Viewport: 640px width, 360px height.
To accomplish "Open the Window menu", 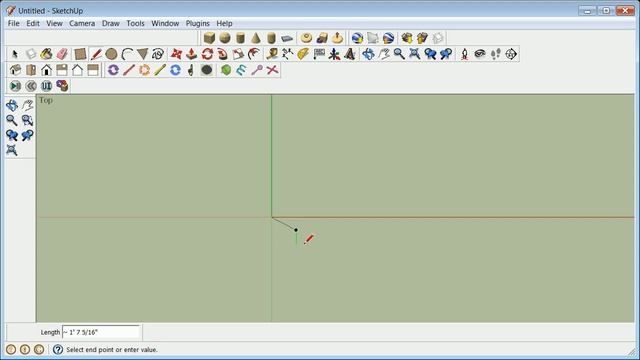I will (165, 23).
